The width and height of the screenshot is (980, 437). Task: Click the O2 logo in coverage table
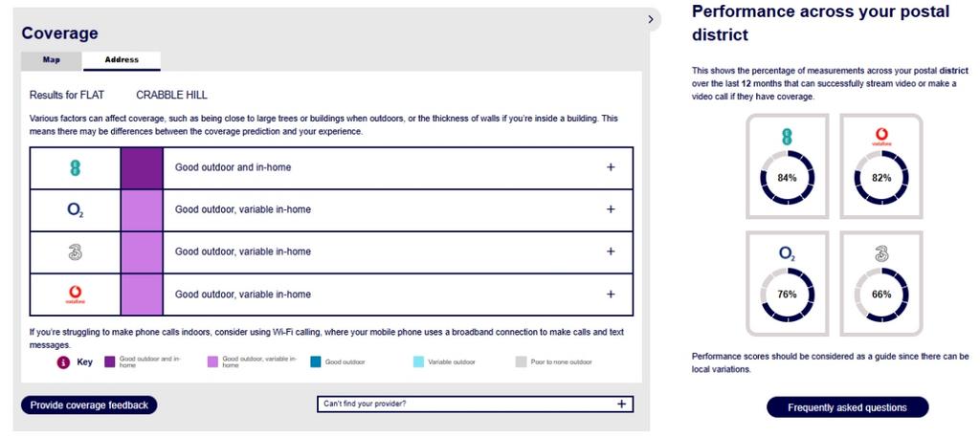pos(76,210)
